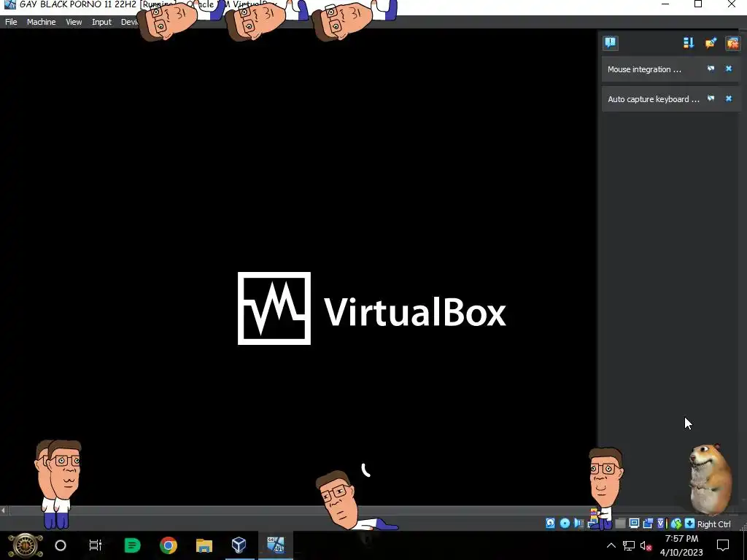Dismiss the Auto capture keyboard notification
Viewport: 747px width, 560px height.
(729, 98)
